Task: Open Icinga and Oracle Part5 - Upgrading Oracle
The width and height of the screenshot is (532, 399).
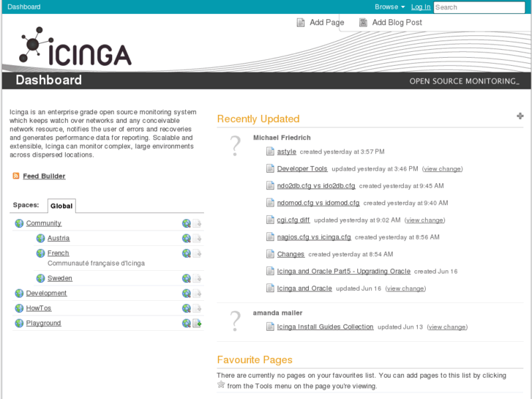Action: pyautogui.click(x=344, y=271)
